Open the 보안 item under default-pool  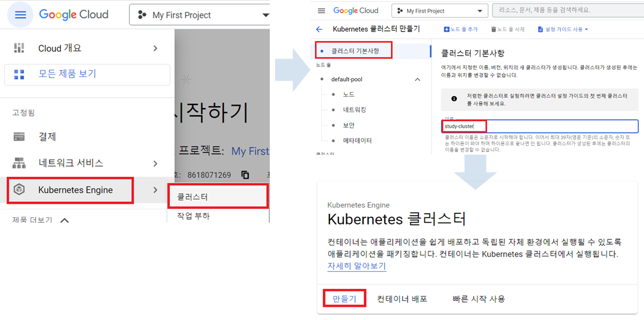coord(349,125)
